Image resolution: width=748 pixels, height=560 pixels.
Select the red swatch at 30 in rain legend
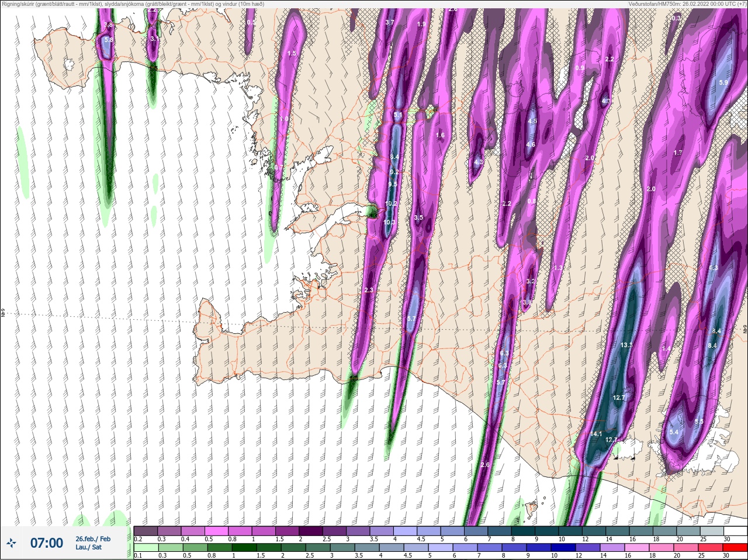point(736,548)
